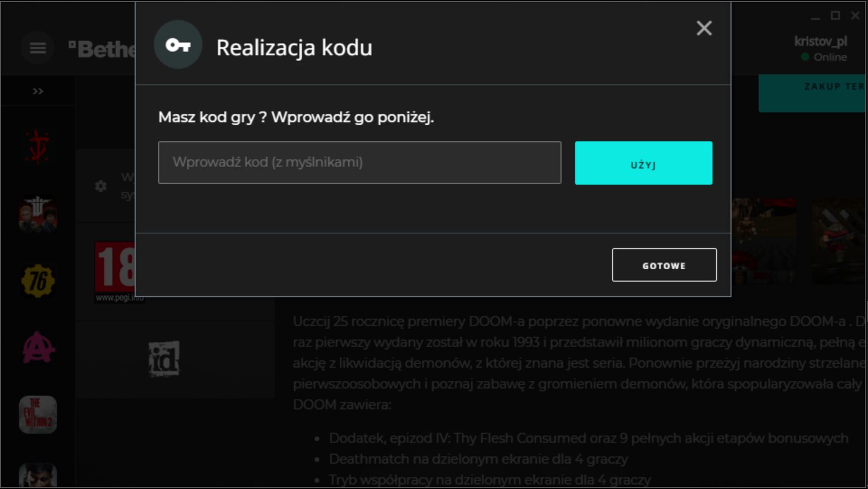Click the GOTOWE button

(x=664, y=265)
